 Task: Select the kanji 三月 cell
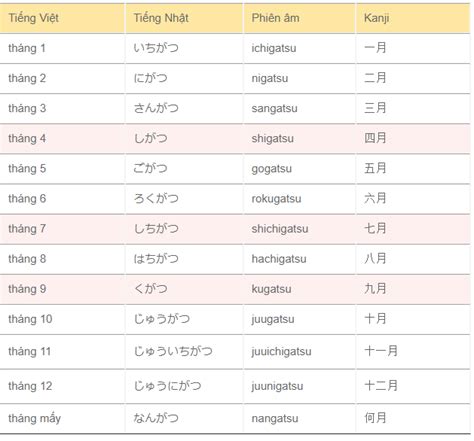pyautogui.click(x=413, y=108)
